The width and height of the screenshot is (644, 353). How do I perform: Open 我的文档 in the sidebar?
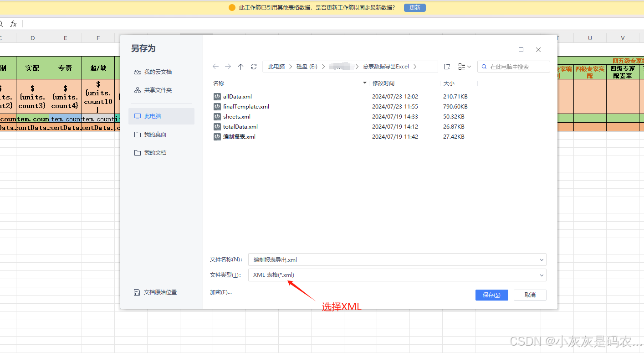[x=162, y=153]
